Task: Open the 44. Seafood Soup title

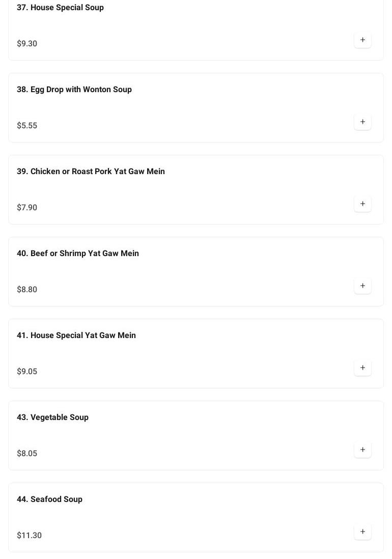Action: tap(50, 499)
